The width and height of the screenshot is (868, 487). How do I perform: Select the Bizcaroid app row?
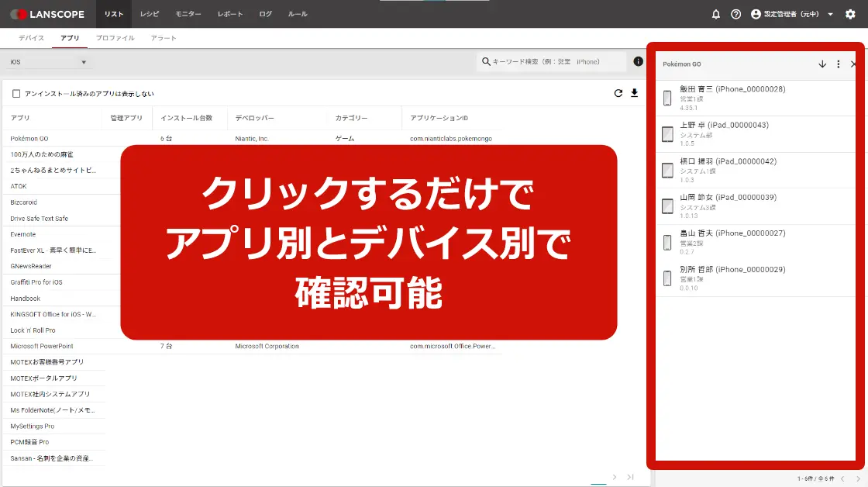(23, 202)
